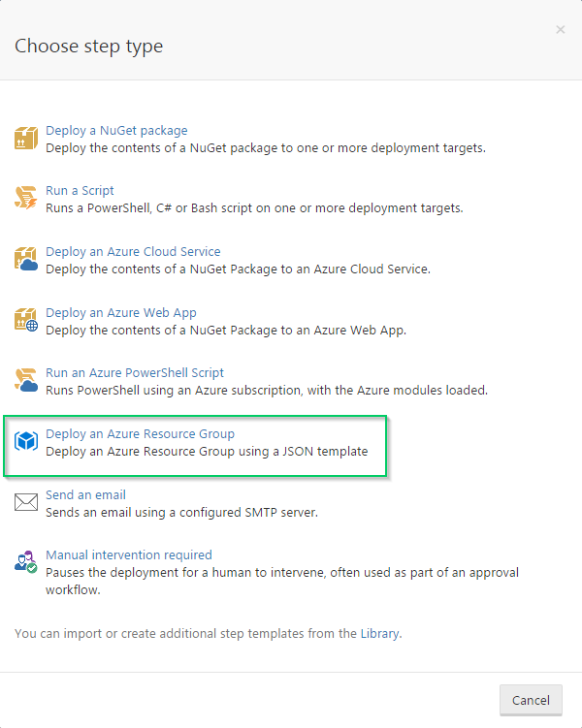Click the Run a Script icon
This screenshot has height=728, width=582.
[26, 199]
